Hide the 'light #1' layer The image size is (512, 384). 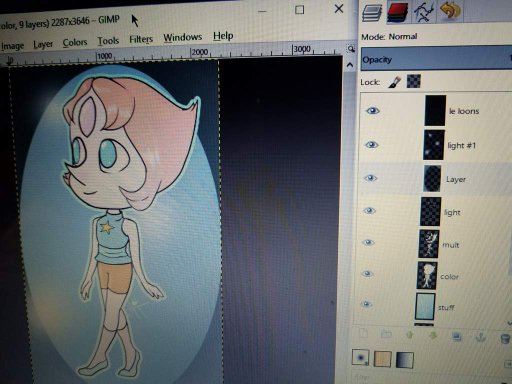point(372,145)
